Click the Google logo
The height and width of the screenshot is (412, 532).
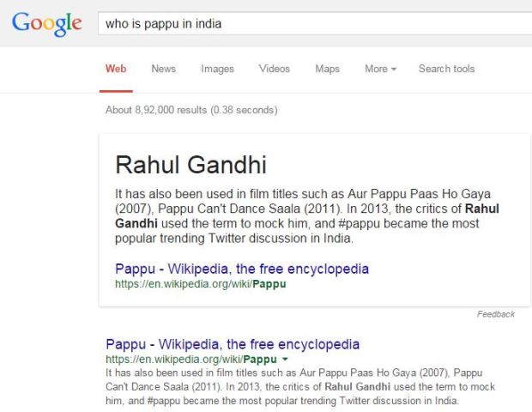coord(47,24)
